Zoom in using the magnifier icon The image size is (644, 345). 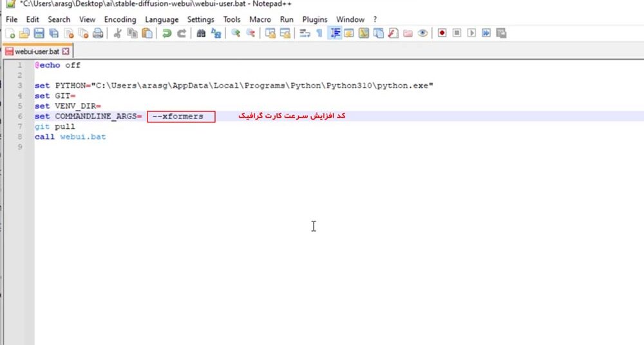(x=235, y=33)
